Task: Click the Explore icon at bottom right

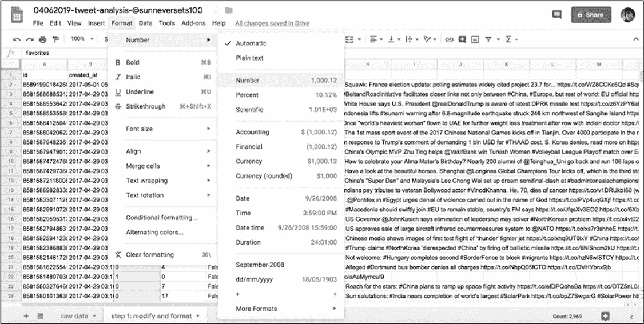Action: [605, 315]
